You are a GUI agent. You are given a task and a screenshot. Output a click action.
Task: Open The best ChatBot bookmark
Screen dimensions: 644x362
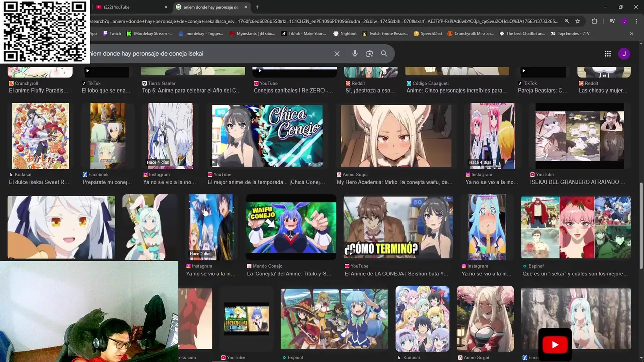point(522,34)
